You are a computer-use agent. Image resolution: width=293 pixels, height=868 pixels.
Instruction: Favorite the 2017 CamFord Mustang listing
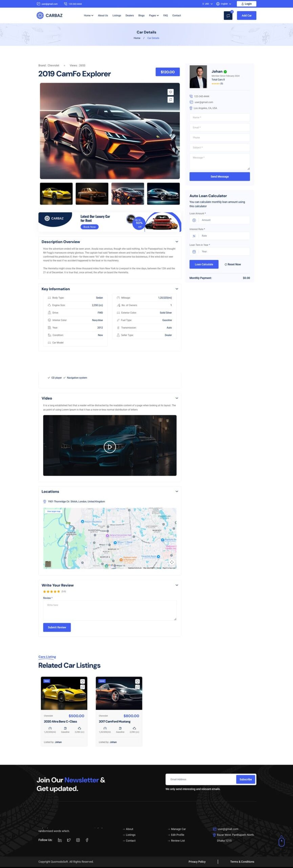click(x=137, y=681)
